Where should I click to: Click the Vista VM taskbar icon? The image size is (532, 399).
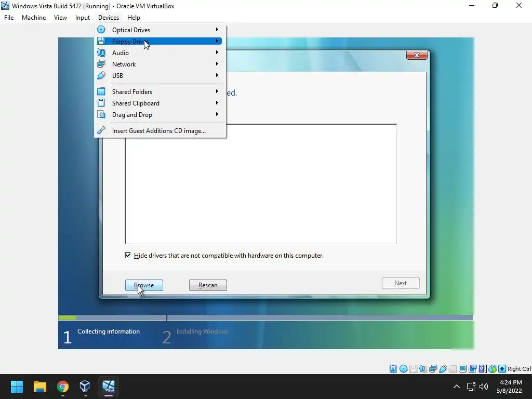click(109, 387)
